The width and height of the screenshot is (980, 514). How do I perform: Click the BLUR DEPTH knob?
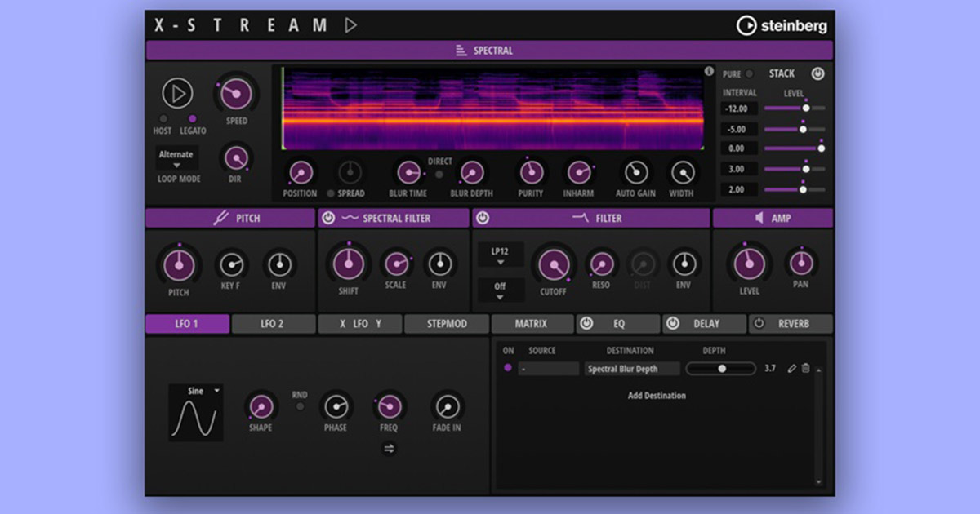[471, 172]
